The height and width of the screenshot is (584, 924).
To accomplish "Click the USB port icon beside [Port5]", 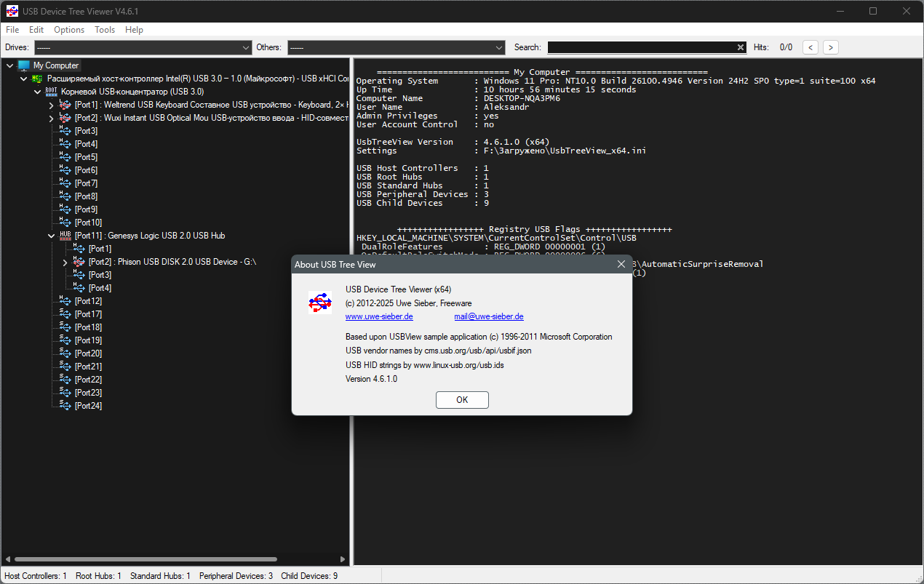I will coord(65,157).
